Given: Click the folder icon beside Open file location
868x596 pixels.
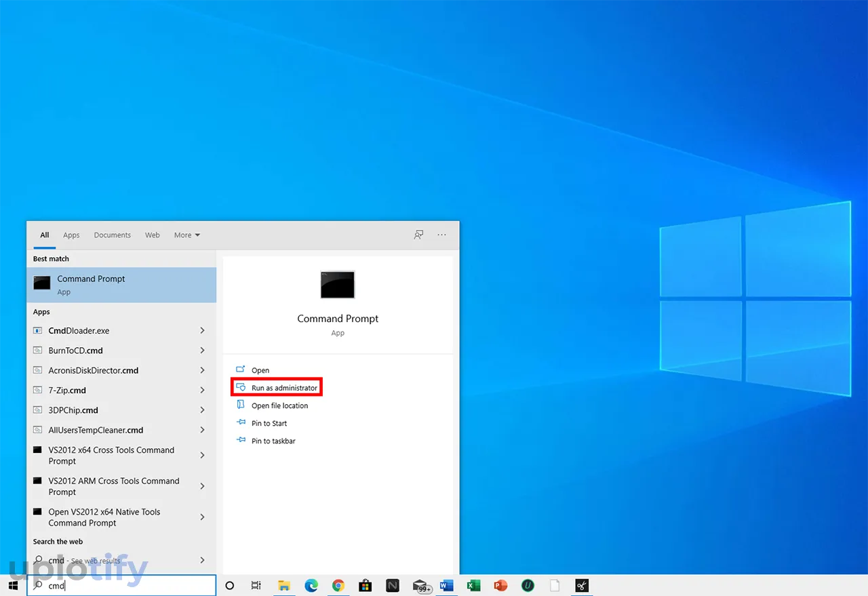Looking at the screenshot, I should (x=241, y=405).
